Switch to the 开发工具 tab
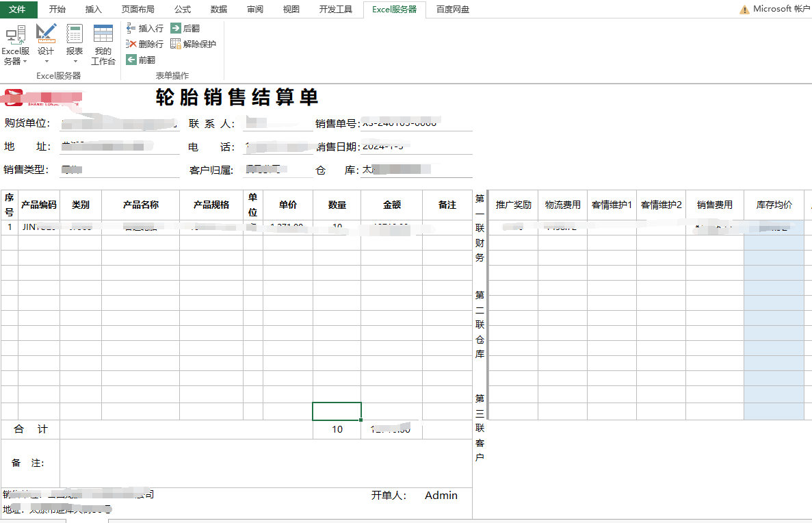Screen dimensions: 812x523 tap(336, 10)
